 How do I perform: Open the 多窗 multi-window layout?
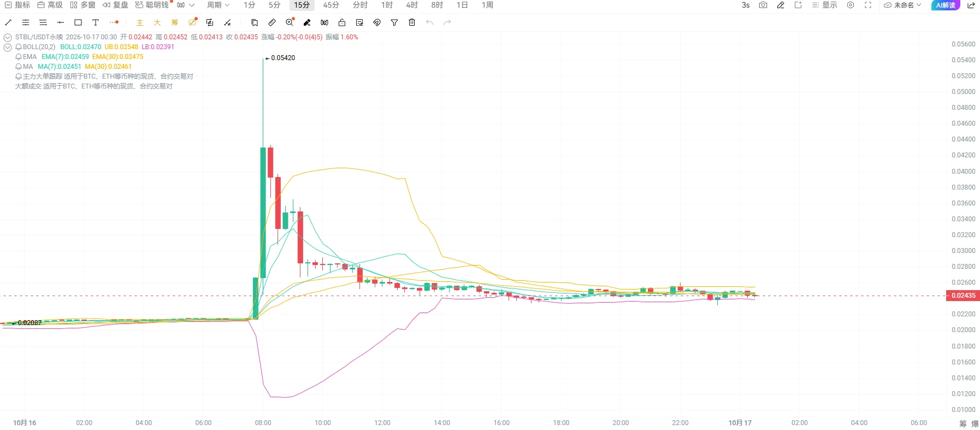(x=82, y=5)
